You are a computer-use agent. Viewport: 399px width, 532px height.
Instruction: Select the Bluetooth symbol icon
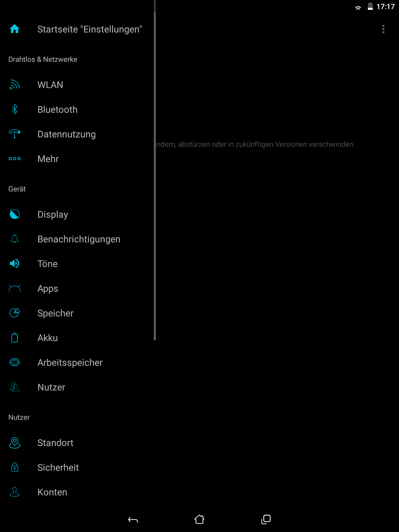[x=15, y=109]
